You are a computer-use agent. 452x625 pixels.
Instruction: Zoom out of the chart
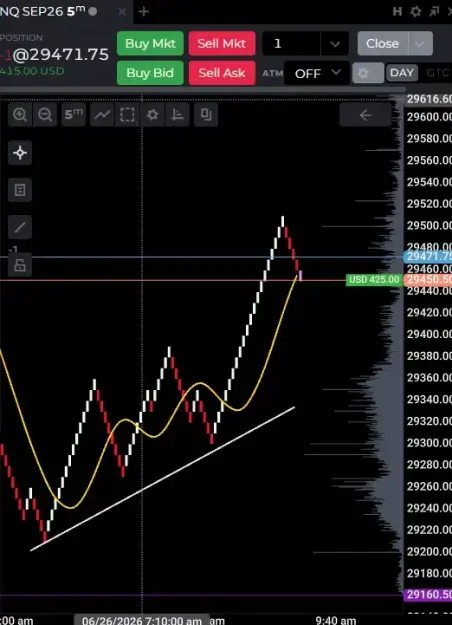click(x=45, y=115)
